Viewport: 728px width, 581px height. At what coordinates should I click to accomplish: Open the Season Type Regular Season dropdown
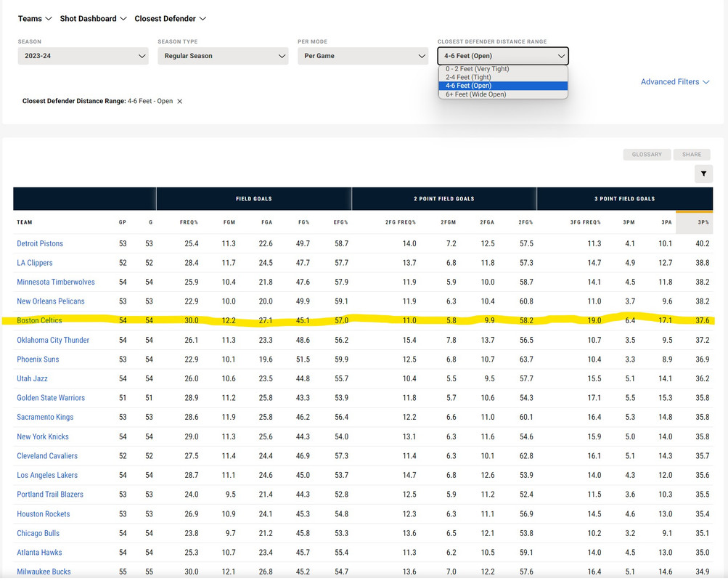click(223, 56)
